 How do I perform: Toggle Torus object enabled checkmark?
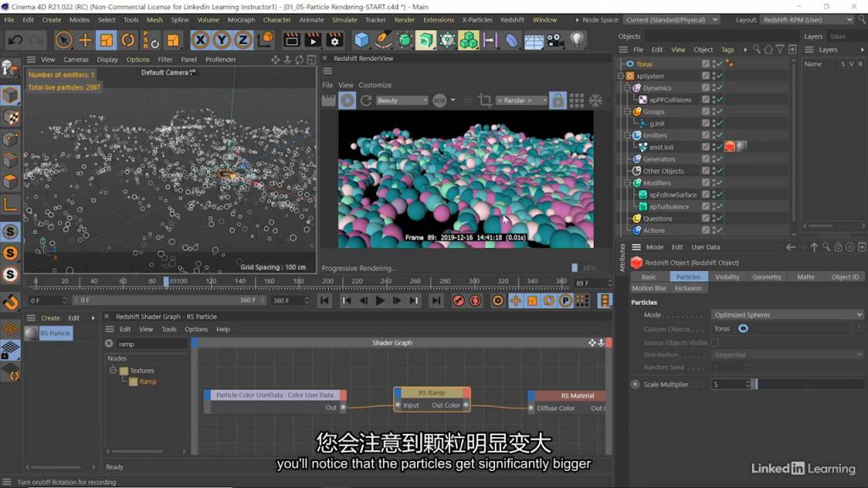coord(720,64)
